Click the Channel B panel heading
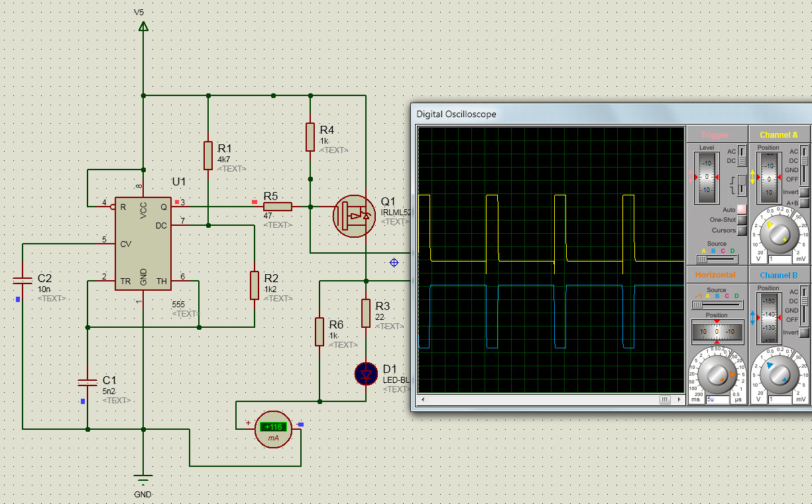Screen dimensions: 812x504 coord(779,275)
